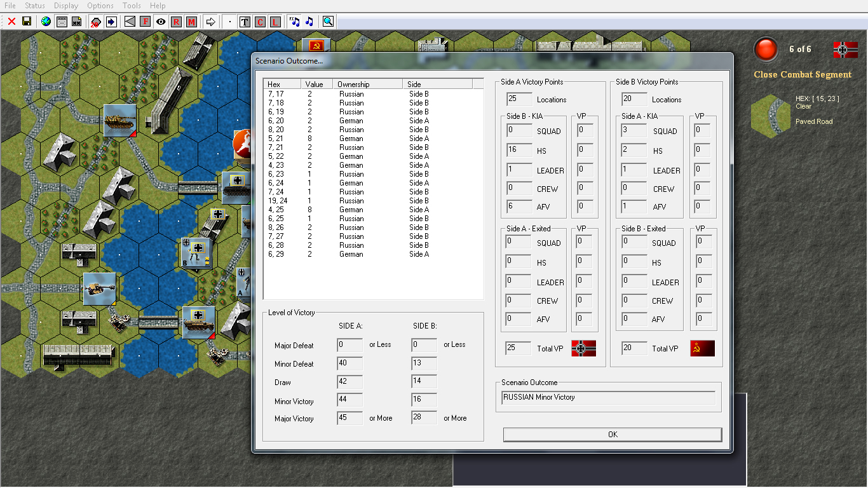
Task: Click OK to close Scenario Outcome dialog
Action: point(613,435)
